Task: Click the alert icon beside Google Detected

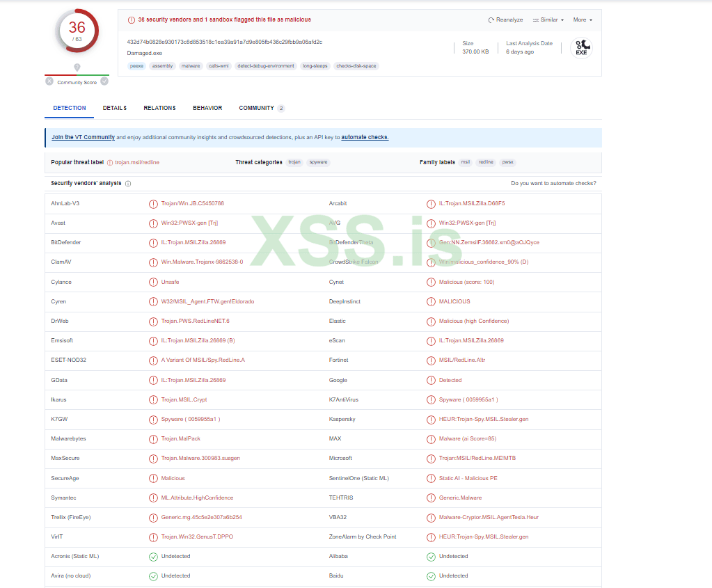Action: pyautogui.click(x=431, y=381)
